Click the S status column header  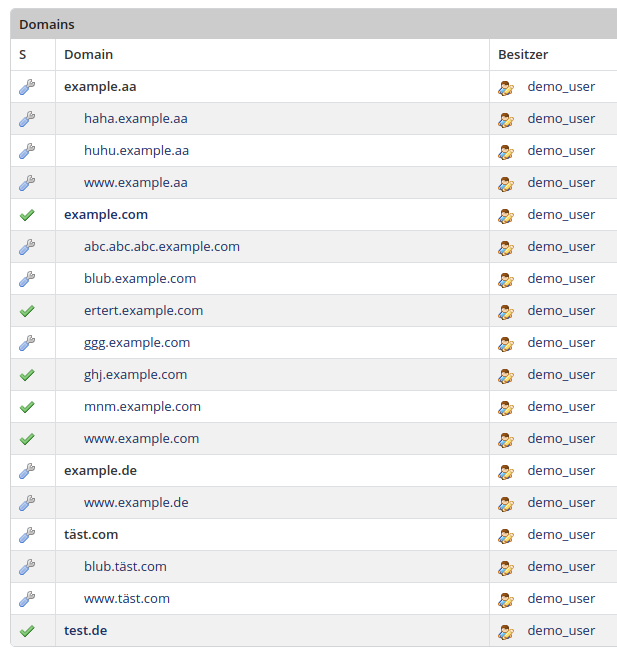point(23,55)
